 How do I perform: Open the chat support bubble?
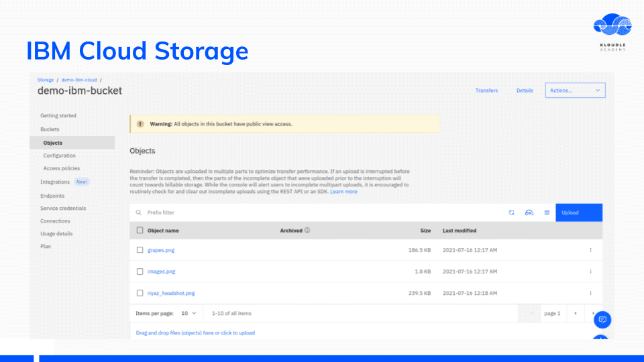pos(602,320)
